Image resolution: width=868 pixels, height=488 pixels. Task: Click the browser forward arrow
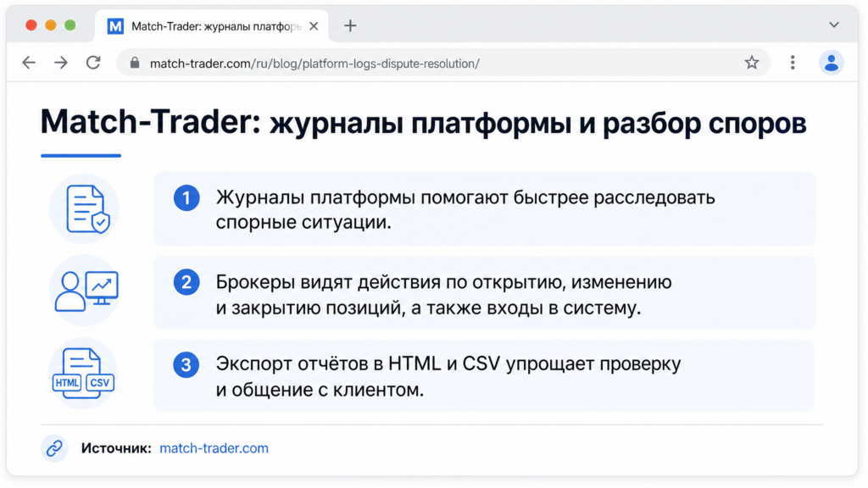(61, 63)
